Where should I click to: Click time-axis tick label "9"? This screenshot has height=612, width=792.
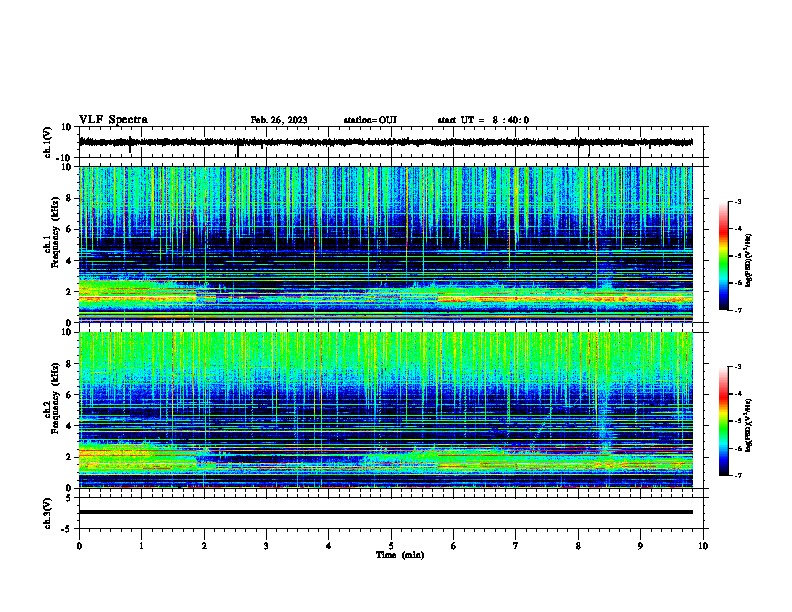pyautogui.click(x=640, y=546)
